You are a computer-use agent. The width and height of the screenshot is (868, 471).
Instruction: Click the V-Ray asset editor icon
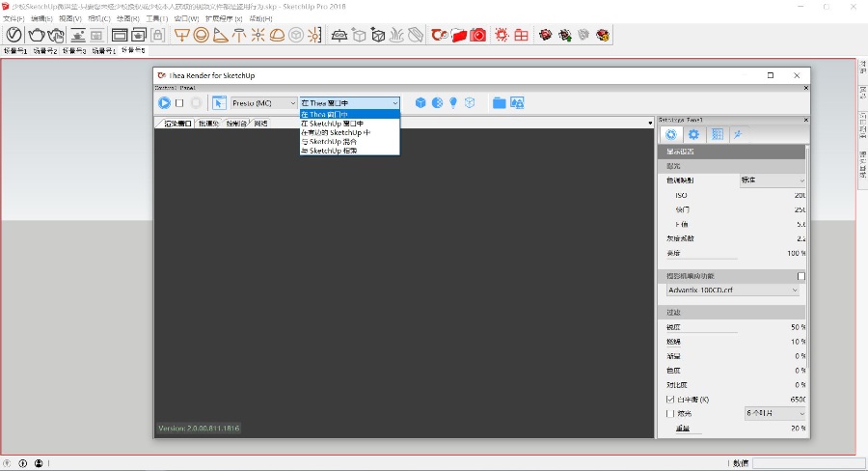(14, 35)
